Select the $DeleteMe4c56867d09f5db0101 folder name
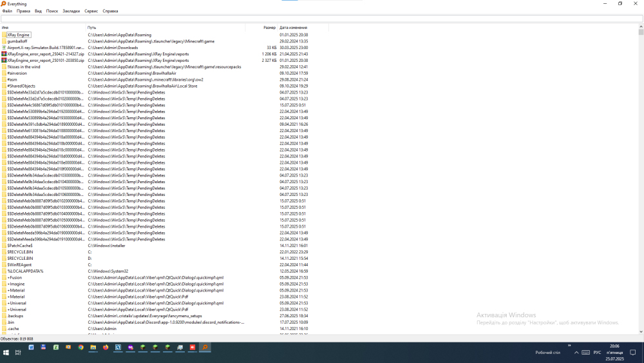Screen dimensions: 644x363 pos(46,105)
